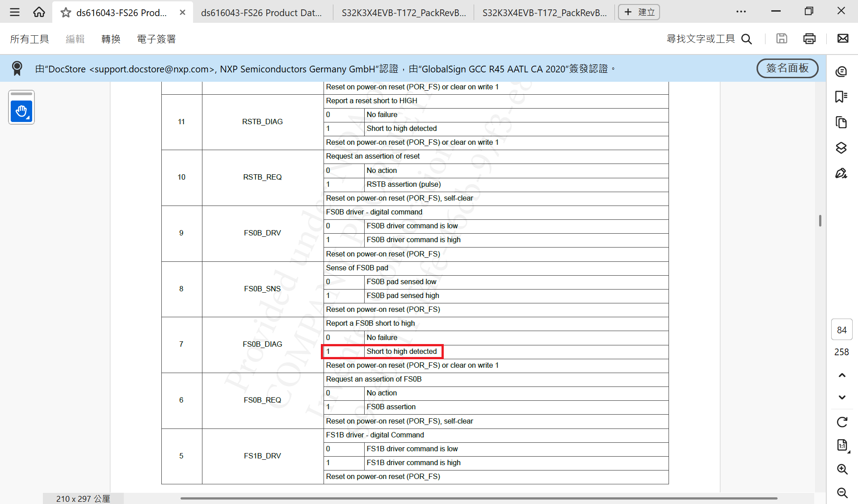The width and height of the screenshot is (858, 504).
Task: Click 'FS0B driver command is low' text
Action: point(412,226)
